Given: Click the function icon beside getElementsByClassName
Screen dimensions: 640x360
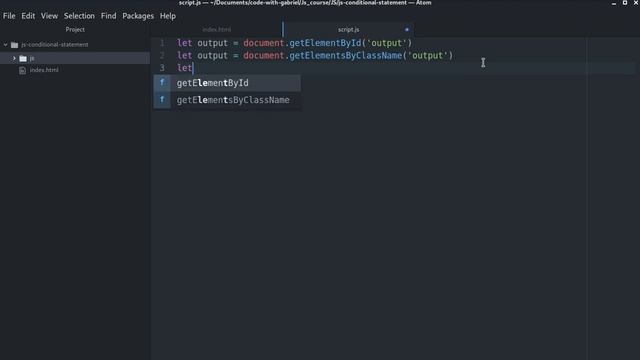Looking at the screenshot, I should pyautogui.click(x=162, y=100).
